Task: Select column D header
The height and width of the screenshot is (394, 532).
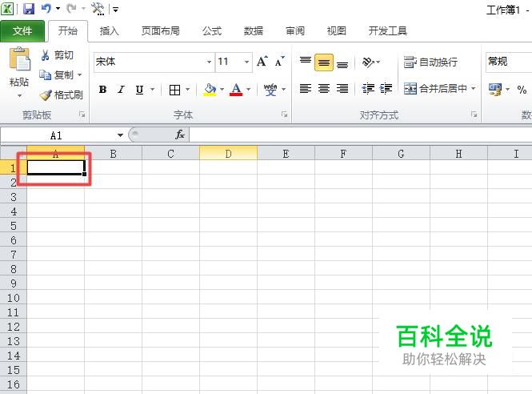Action: coord(228,153)
